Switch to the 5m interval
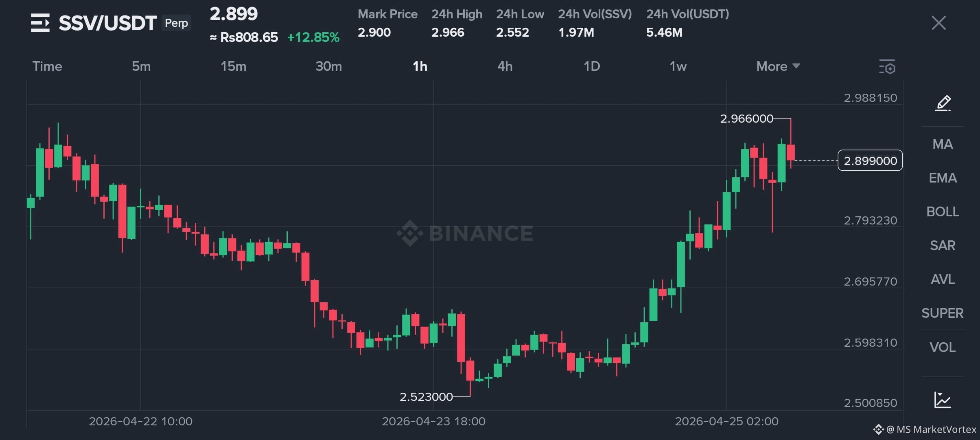This screenshot has height=440, width=980. pos(141,66)
